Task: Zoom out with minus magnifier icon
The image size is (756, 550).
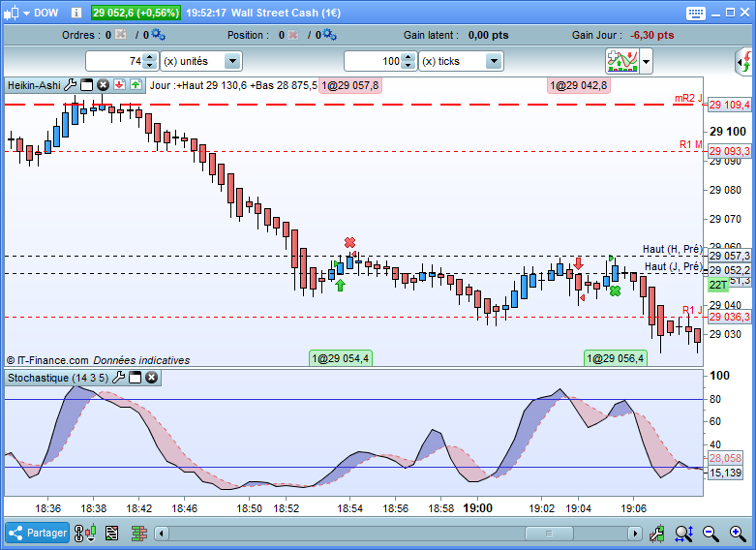Action: (x=711, y=534)
